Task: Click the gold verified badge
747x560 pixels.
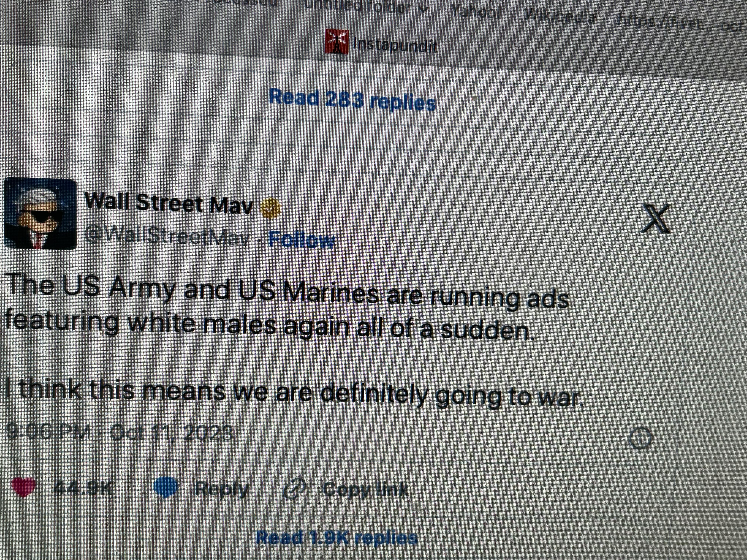Action: 270,208
